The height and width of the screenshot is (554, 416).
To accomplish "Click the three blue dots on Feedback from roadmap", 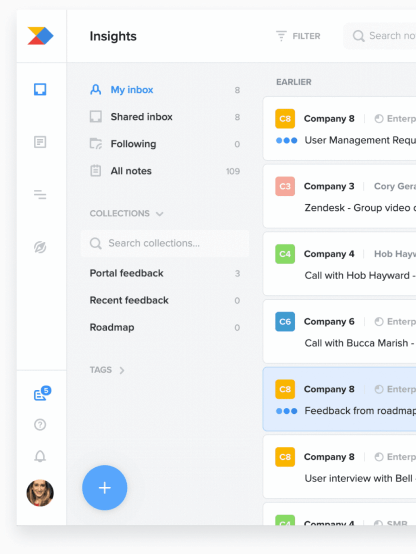I will [286, 411].
